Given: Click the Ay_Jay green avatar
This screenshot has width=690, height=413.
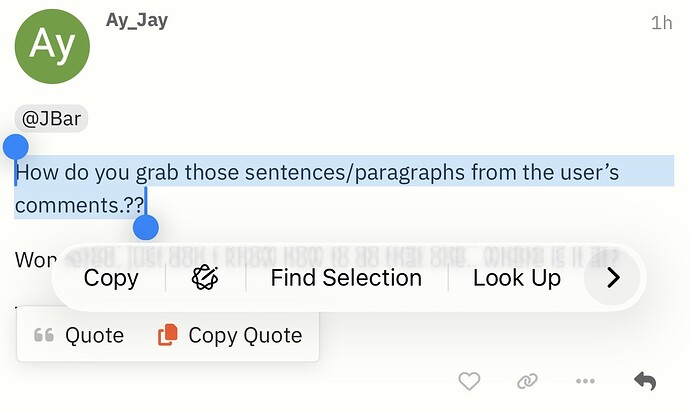Looking at the screenshot, I should point(51,45).
